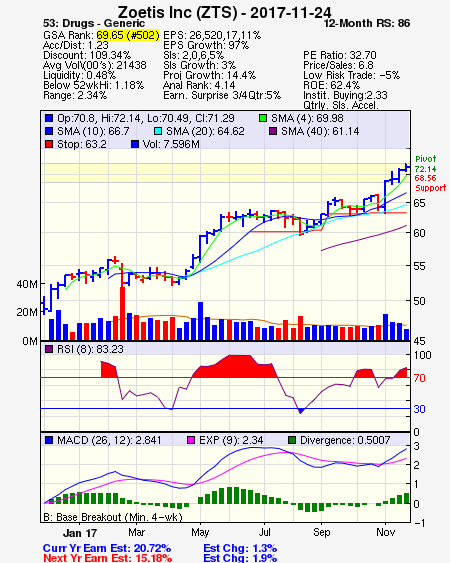Click 'Price/Sales: 6.8' text
Viewport: 450px width, 563px height.
pyautogui.click(x=338, y=65)
